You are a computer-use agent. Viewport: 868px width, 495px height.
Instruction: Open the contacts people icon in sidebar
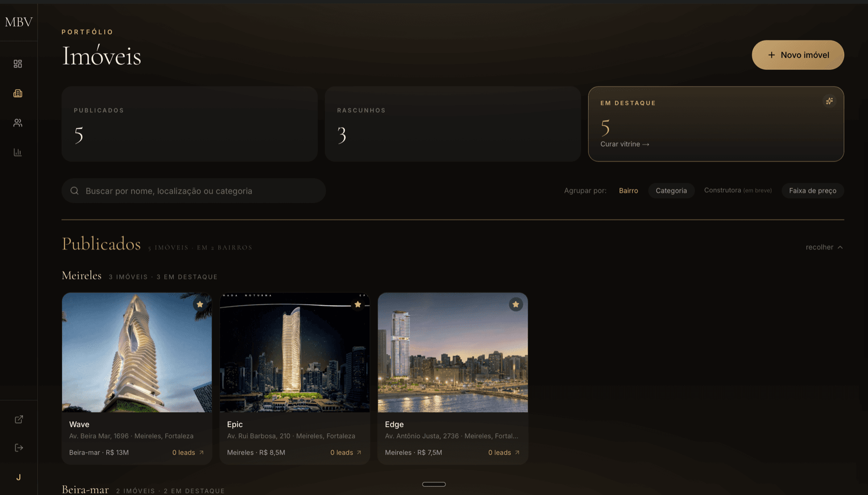(18, 123)
